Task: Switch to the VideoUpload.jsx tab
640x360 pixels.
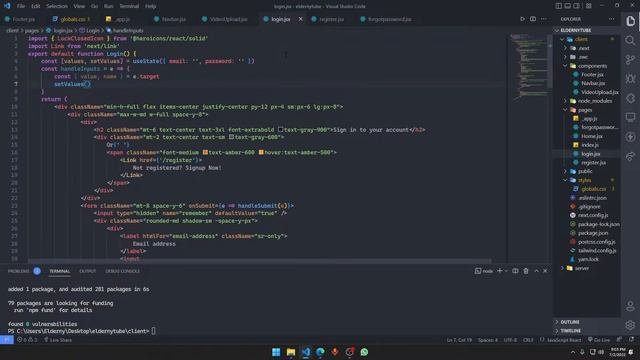Action: point(229,19)
